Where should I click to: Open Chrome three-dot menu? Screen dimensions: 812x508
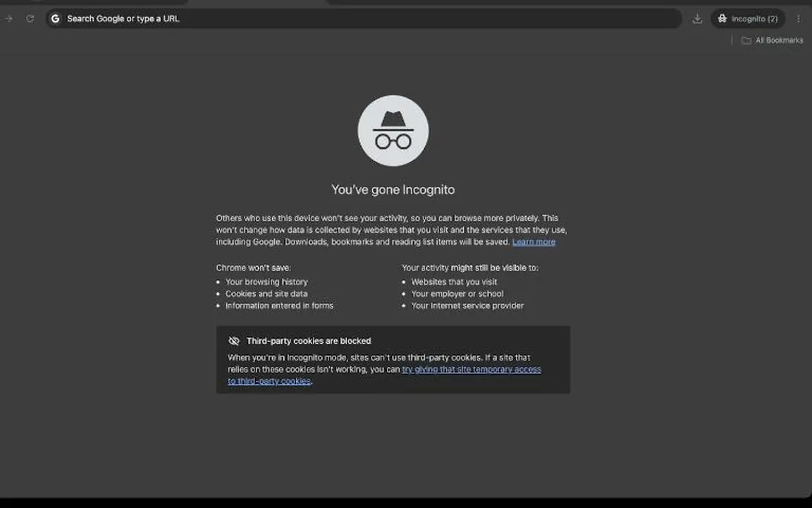[799, 18]
